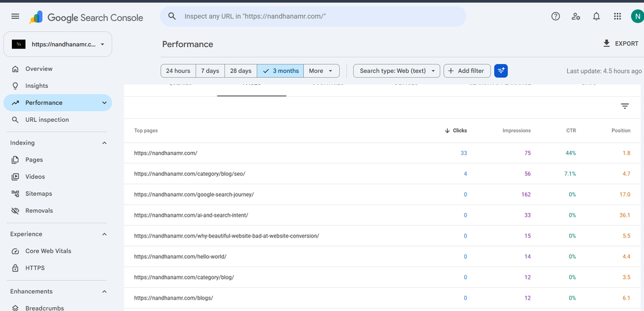Collapse the Indexing section
644x311 pixels.
(104, 143)
